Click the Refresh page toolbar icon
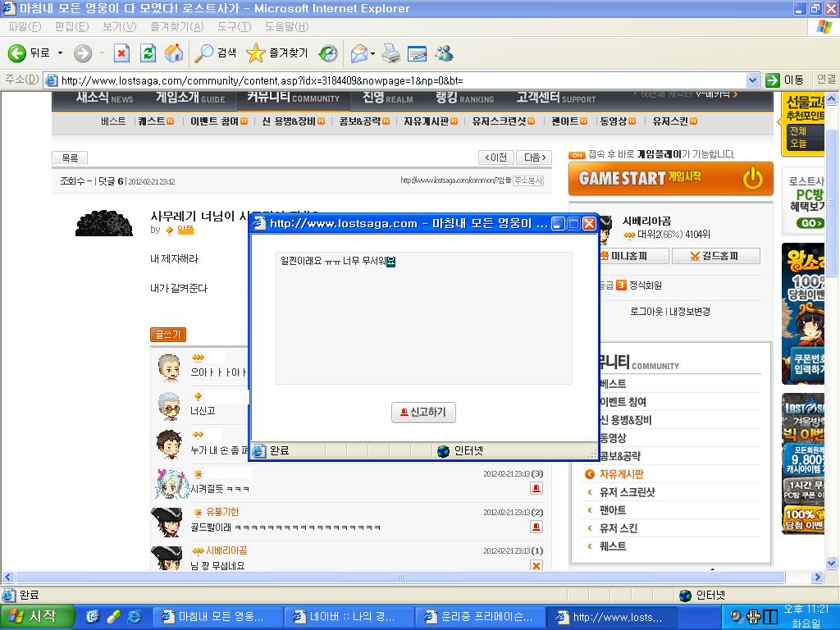Screen dimensions: 840x630 148,53
